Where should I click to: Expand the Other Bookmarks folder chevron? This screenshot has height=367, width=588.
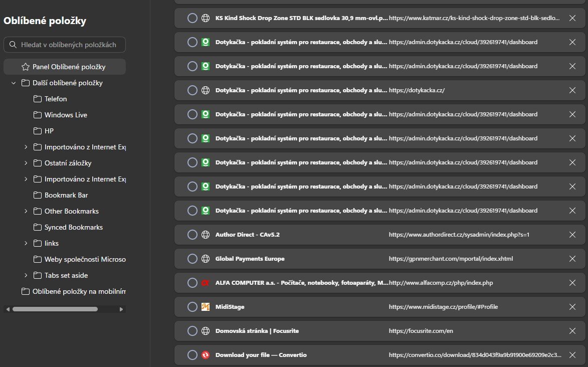[26, 211]
